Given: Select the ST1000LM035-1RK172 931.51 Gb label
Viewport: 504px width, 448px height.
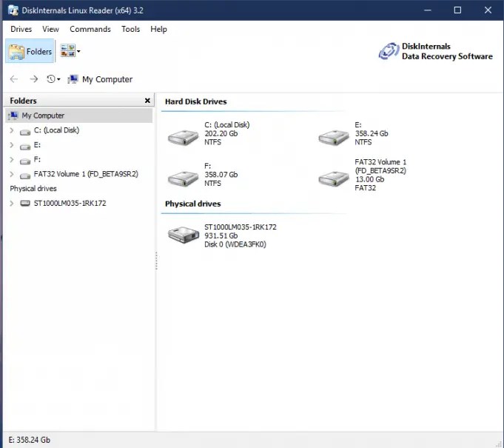Looking at the screenshot, I should pos(241,235).
